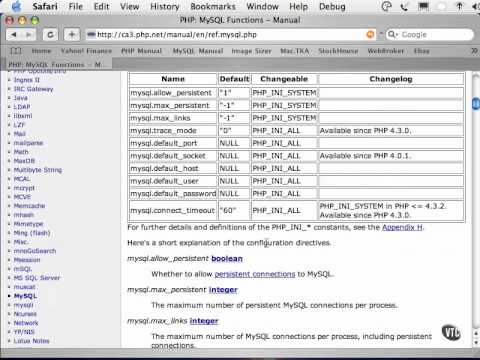Open the Apple menu

click(x=16, y=6)
